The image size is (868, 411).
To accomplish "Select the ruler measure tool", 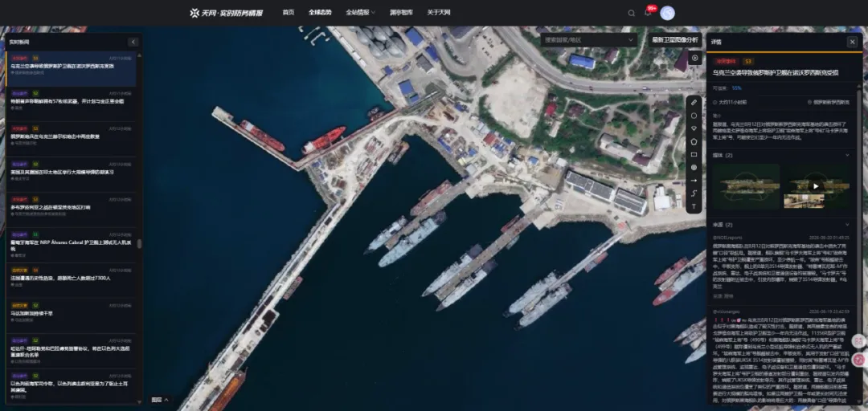I will coord(694,104).
